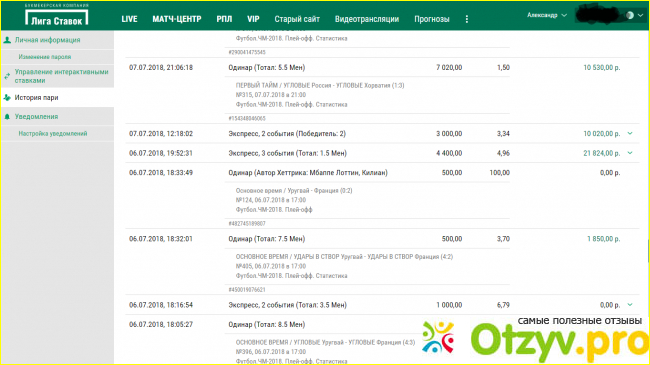Select Одинар (Тотал: 8.5 Мен) bet row
Viewport: 650px width, 365px height.
pyautogui.click(x=267, y=324)
